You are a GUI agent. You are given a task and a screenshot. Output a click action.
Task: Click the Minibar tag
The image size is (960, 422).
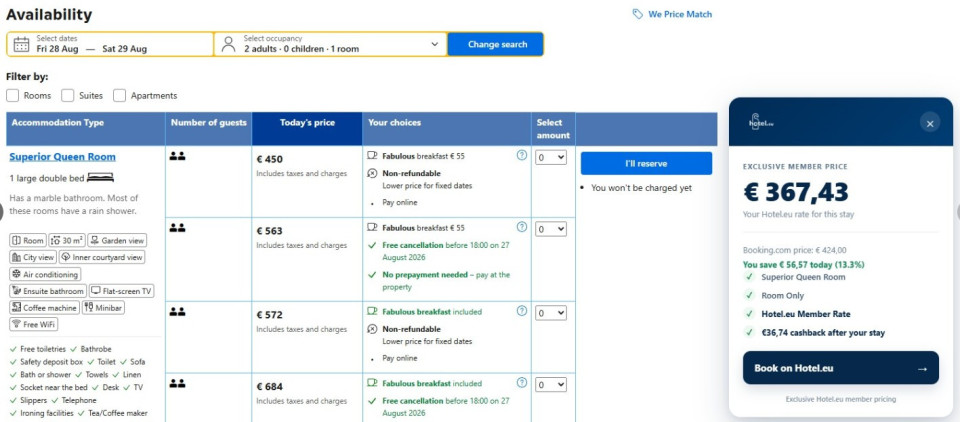coord(103,307)
